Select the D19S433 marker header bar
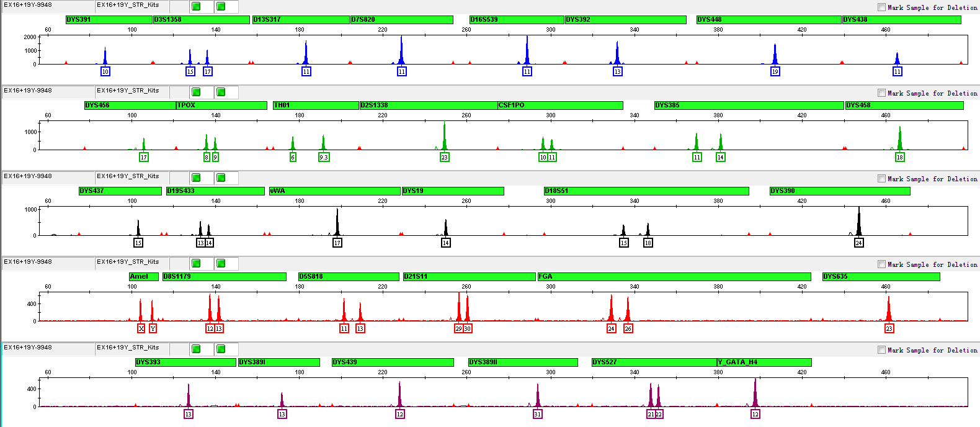 (x=215, y=191)
